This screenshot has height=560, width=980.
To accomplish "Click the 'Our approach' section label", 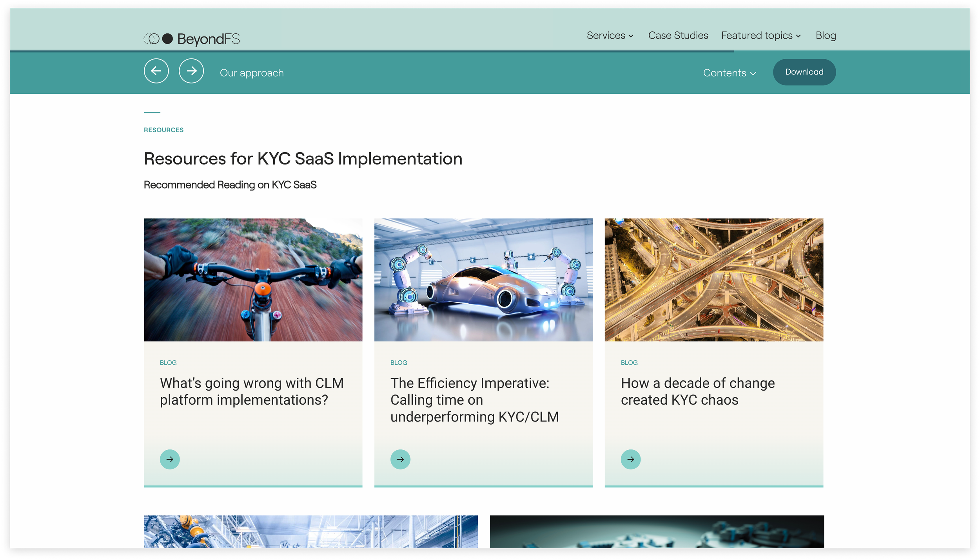I will [x=252, y=73].
